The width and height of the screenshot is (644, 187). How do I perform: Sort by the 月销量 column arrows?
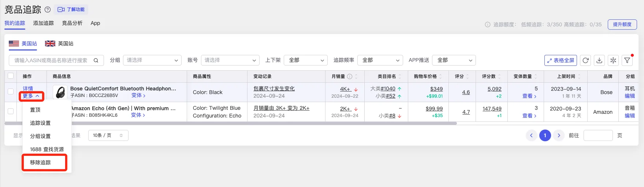coord(356,76)
